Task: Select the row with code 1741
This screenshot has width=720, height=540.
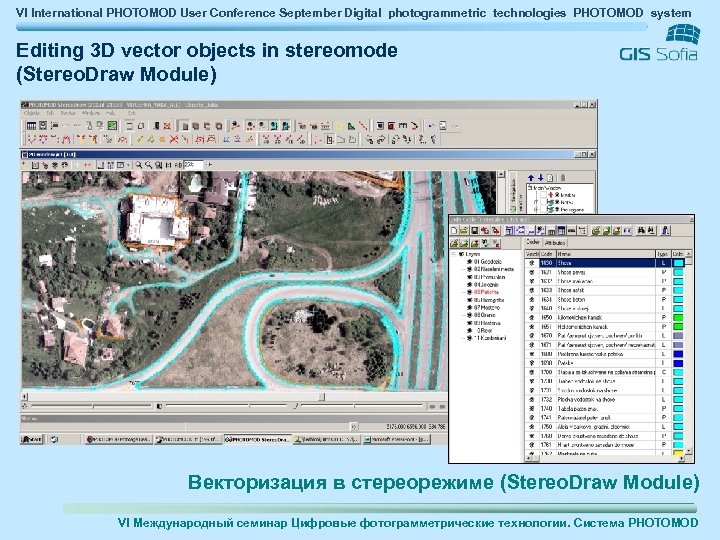Action: click(605, 417)
